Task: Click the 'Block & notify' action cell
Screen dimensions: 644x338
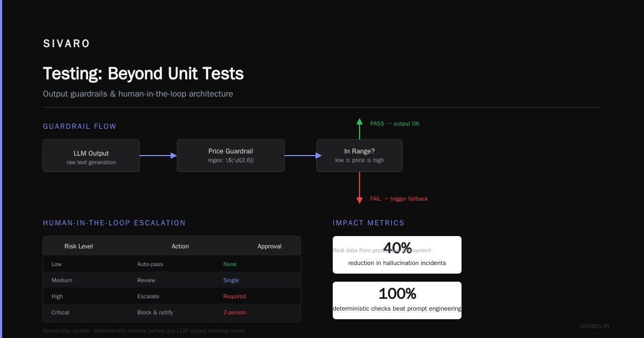Action: [x=155, y=312]
